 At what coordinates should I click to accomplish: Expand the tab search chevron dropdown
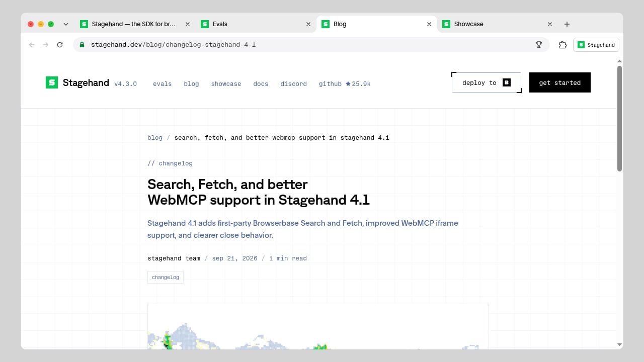[x=66, y=24]
